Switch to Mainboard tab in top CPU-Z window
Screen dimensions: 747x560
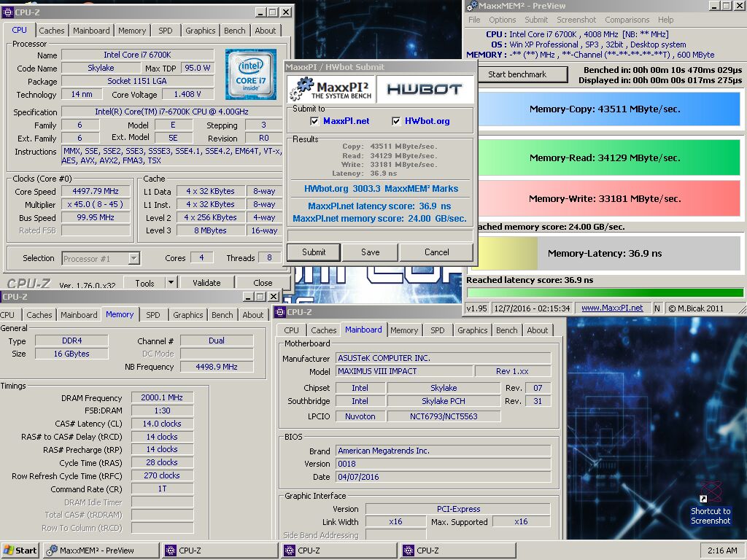click(91, 31)
